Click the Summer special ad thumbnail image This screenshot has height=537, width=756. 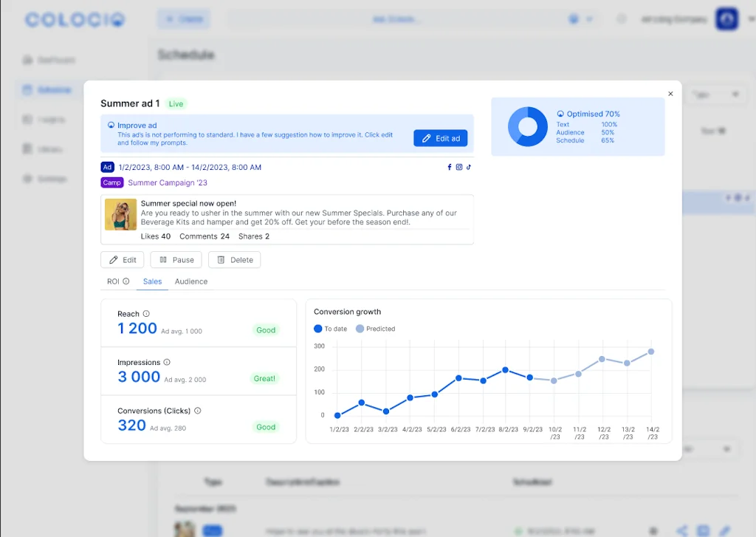click(120, 215)
